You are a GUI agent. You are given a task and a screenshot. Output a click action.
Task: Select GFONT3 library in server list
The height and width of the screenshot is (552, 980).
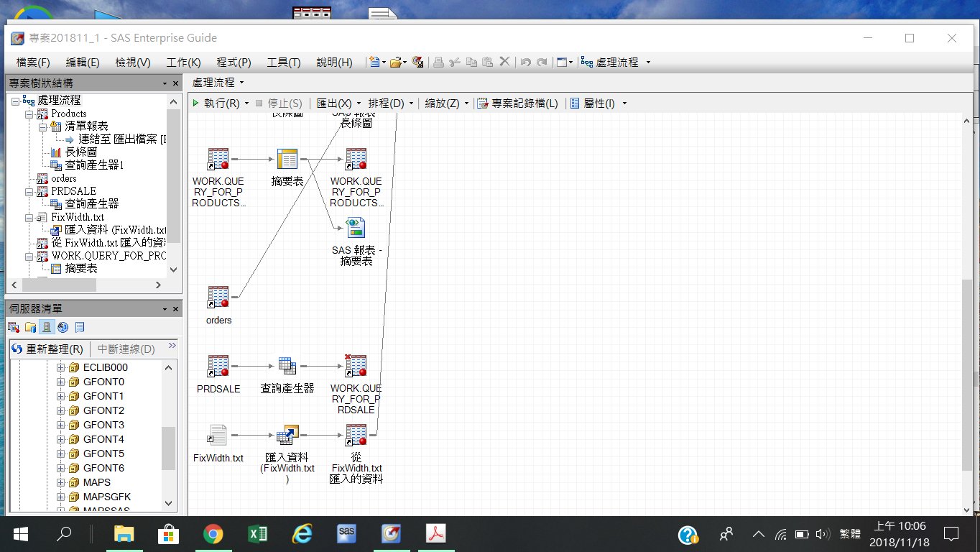(x=103, y=425)
